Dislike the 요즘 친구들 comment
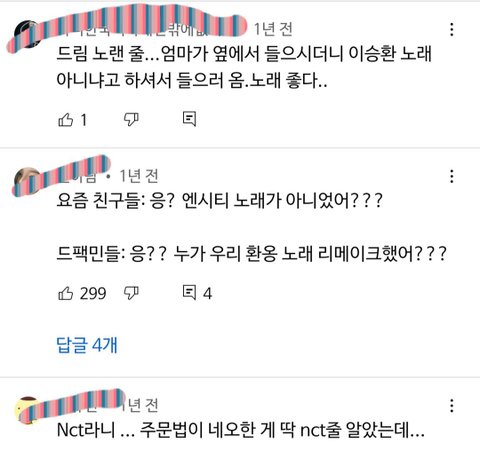Image resolution: width=480 pixels, height=451 pixels. (x=131, y=293)
